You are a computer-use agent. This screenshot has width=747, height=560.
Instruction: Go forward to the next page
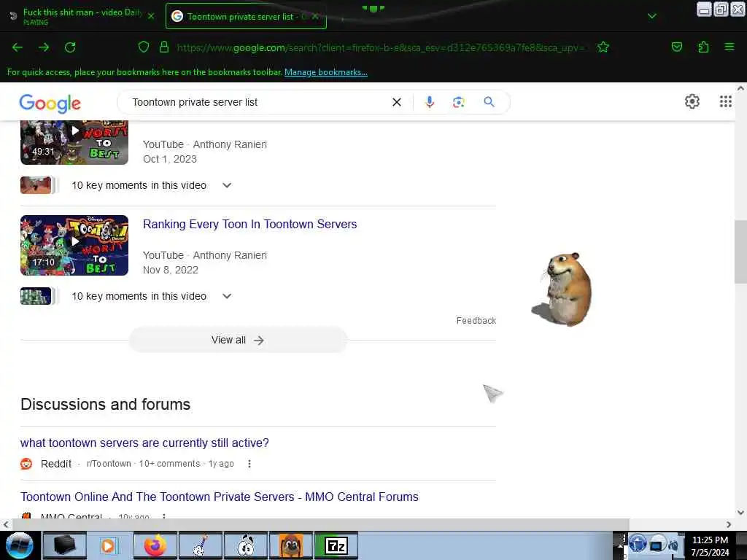(44, 47)
